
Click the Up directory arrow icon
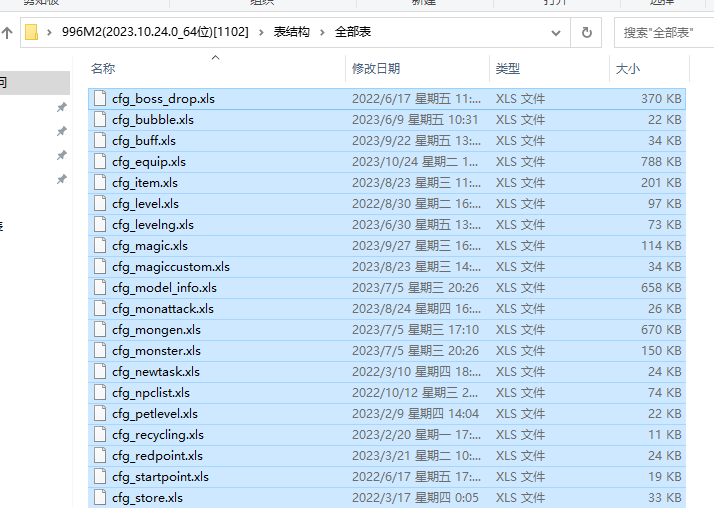[x=7, y=33]
